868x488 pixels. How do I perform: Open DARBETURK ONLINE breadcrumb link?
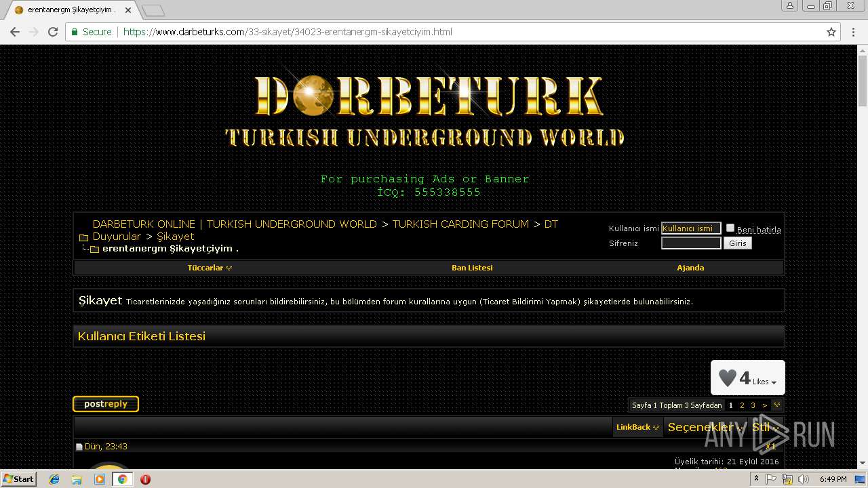click(x=235, y=224)
